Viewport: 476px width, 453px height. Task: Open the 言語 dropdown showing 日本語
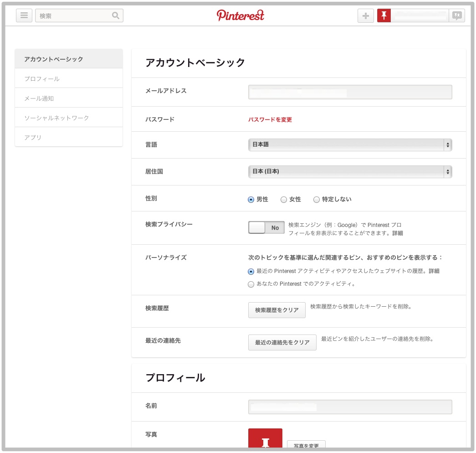(350, 145)
